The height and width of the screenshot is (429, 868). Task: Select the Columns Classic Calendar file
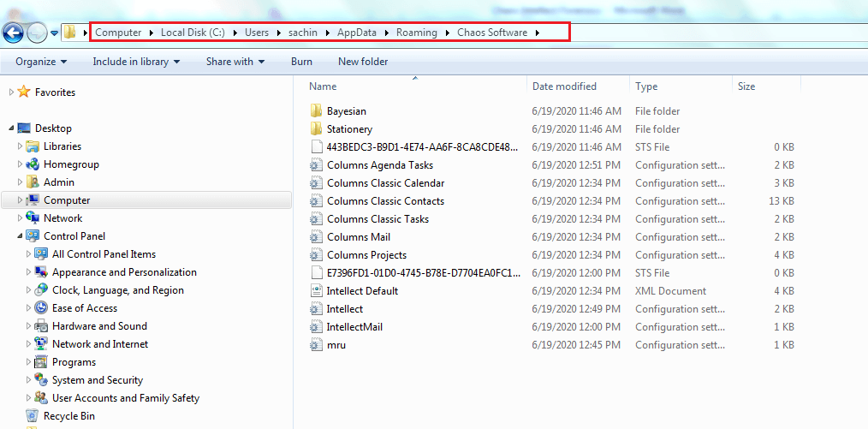tap(385, 182)
